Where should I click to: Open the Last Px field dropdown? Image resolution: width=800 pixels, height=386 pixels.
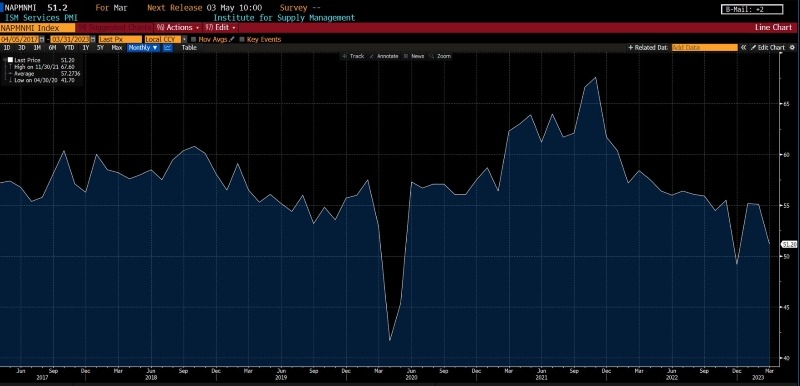tap(120, 39)
